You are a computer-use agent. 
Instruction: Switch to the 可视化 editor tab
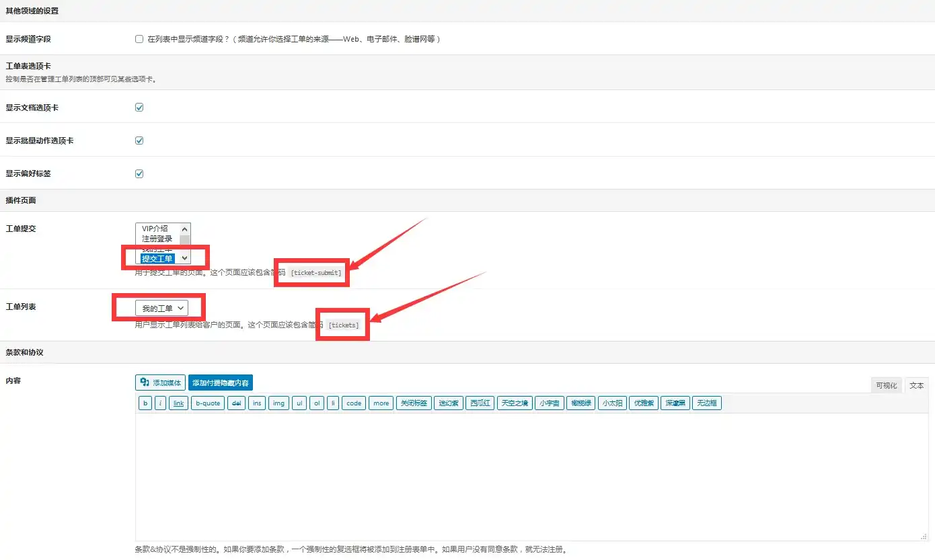coord(886,385)
